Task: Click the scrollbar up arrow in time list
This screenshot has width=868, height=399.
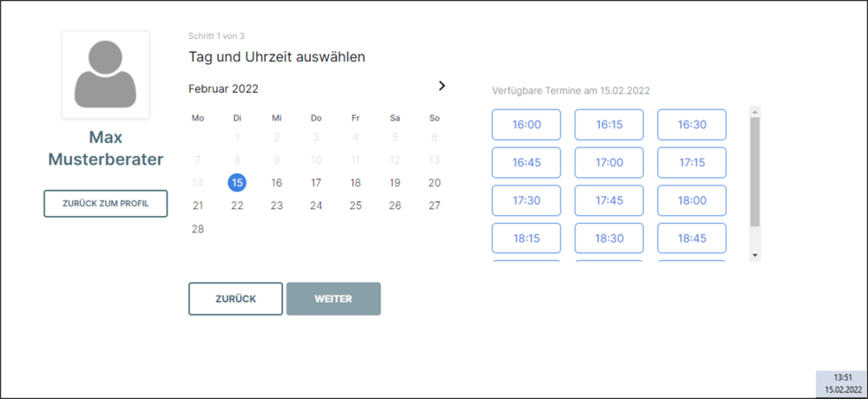Action: pos(755,112)
